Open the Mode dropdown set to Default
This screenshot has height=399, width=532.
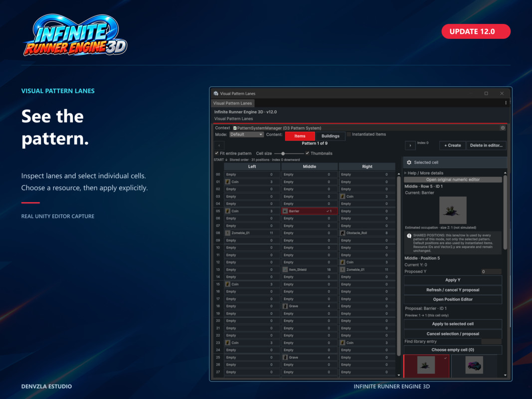[246, 135]
